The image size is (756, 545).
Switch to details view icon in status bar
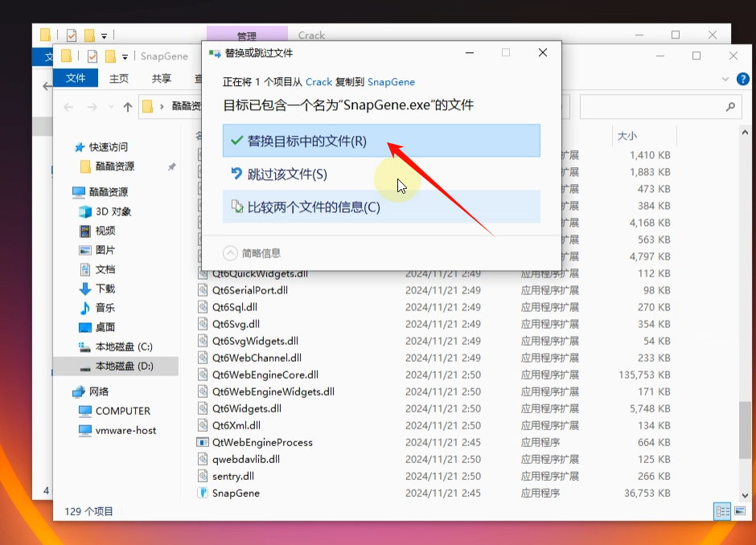pyautogui.click(x=721, y=510)
